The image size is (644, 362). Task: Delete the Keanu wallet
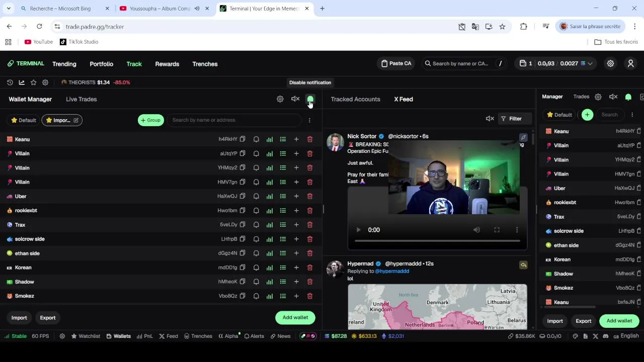tap(310, 139)
